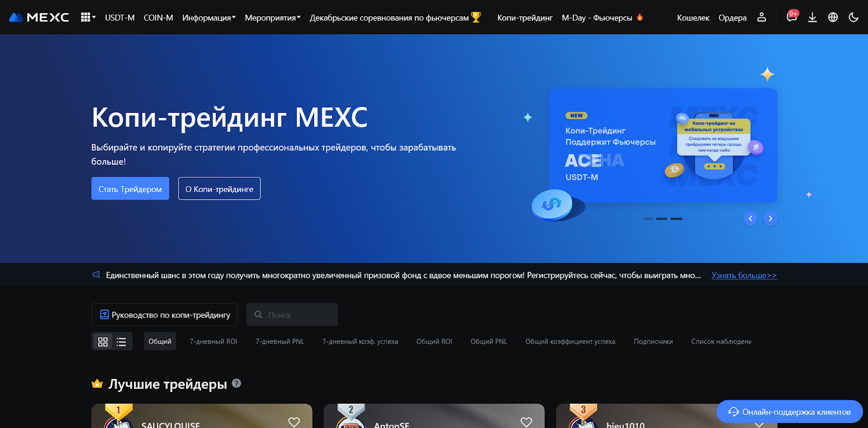This screenshot has width=868, height=428.
Task: Open Руководство по копи-трейдингу guide
Action: tap(164, 315)
